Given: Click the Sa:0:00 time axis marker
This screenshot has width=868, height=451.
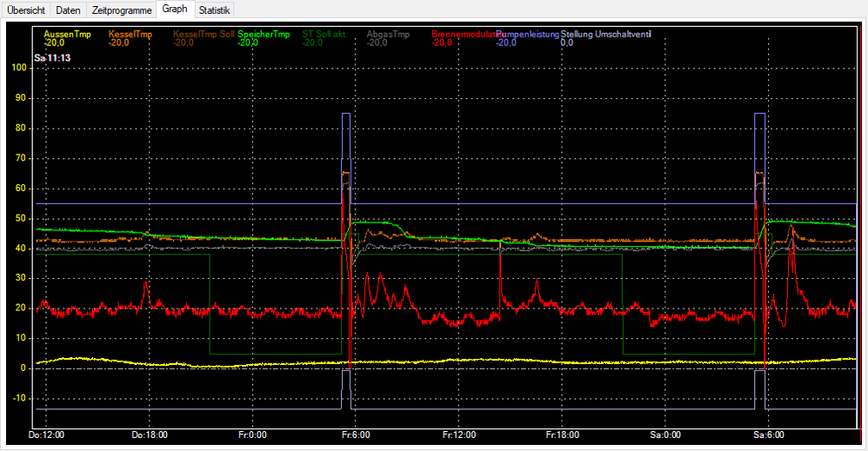Looking at the screenshot, I should coord(665,434).
